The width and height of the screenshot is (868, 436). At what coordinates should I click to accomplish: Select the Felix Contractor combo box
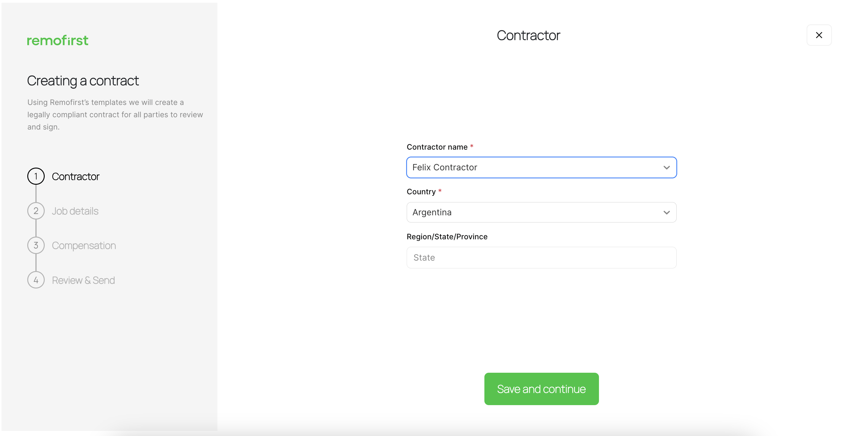(532, 167)
